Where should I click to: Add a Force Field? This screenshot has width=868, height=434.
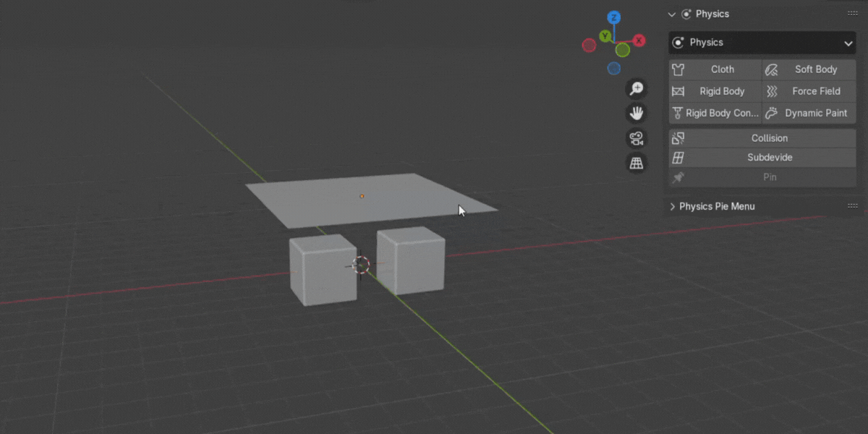(809, 91)
